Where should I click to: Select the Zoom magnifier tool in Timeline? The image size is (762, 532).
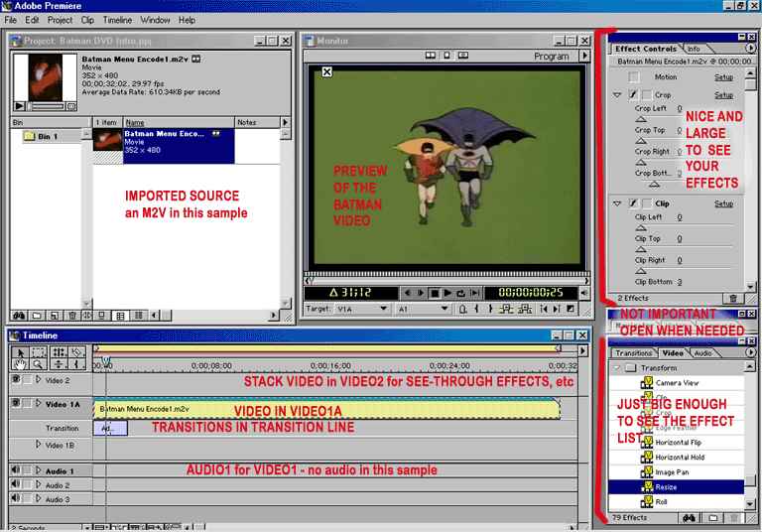(39, 363)
